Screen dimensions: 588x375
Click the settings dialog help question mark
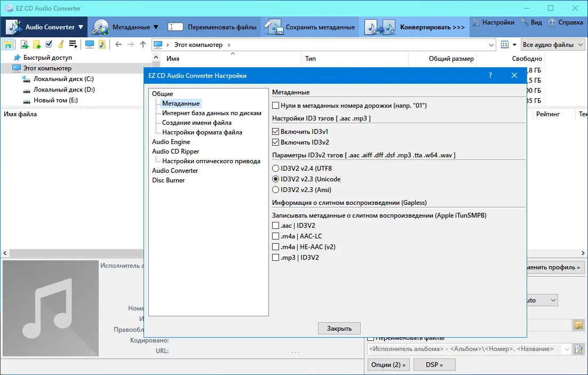point(490,75)
